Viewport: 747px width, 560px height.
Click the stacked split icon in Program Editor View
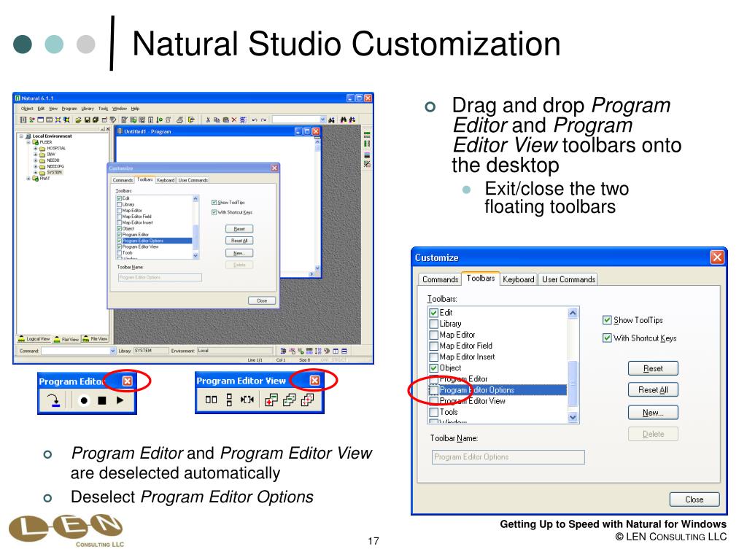pyautogui.click(x=229, y=400)
